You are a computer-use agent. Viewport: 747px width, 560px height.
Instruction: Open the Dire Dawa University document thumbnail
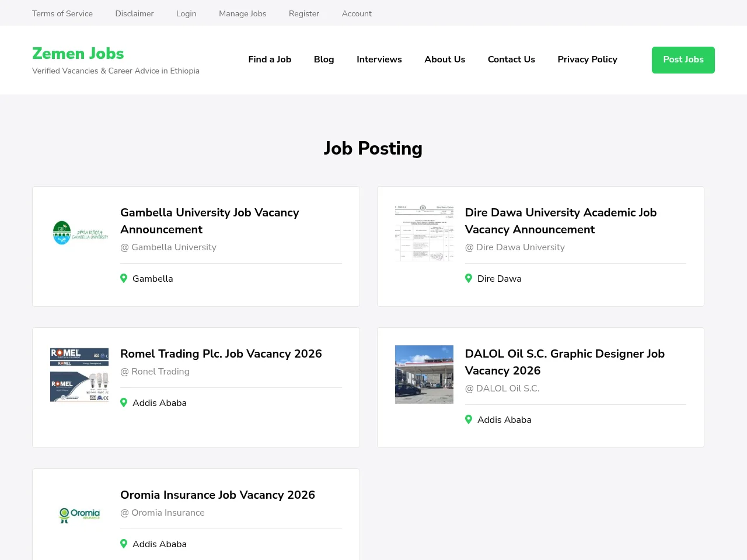point(424,233)
